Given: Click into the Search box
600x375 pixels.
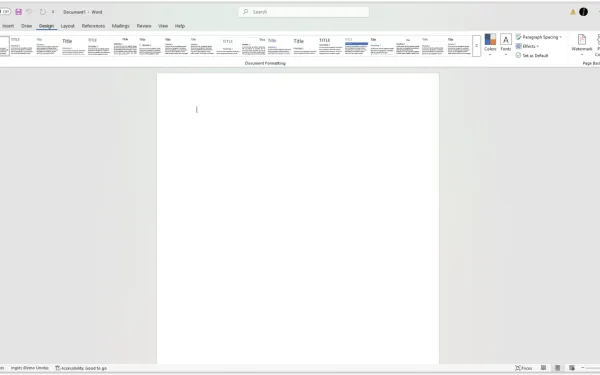Looking at the screenshot, I should [x=304, y=12].
